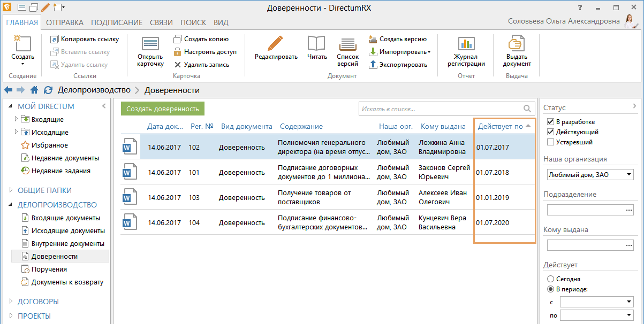Screen dimensions: 644x324
Task: Click Создать доверенность green button
Action: [x=163, y=109]
